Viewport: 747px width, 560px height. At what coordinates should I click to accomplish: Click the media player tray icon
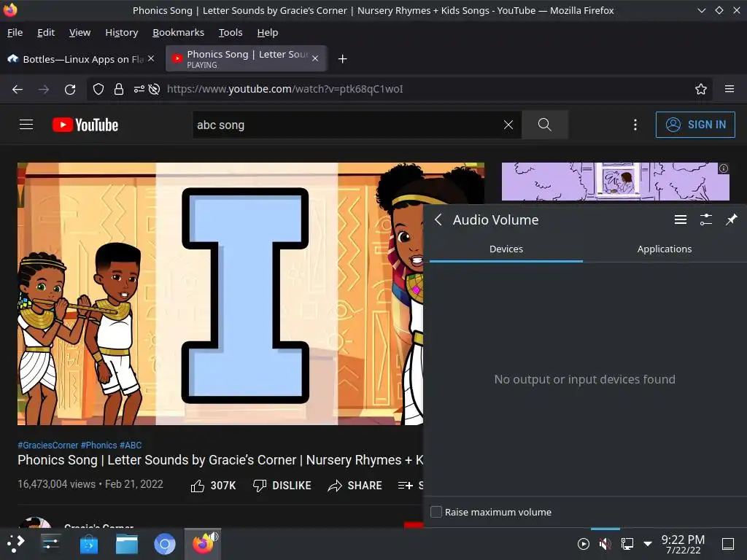pyautogui.click(x=583, y=544)
